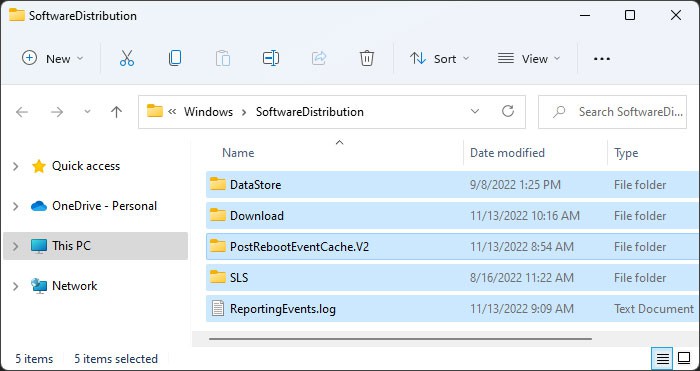Click the date 8/16/2022 11:22 AM
Viewport: 700px width, 371px height.
521,278
